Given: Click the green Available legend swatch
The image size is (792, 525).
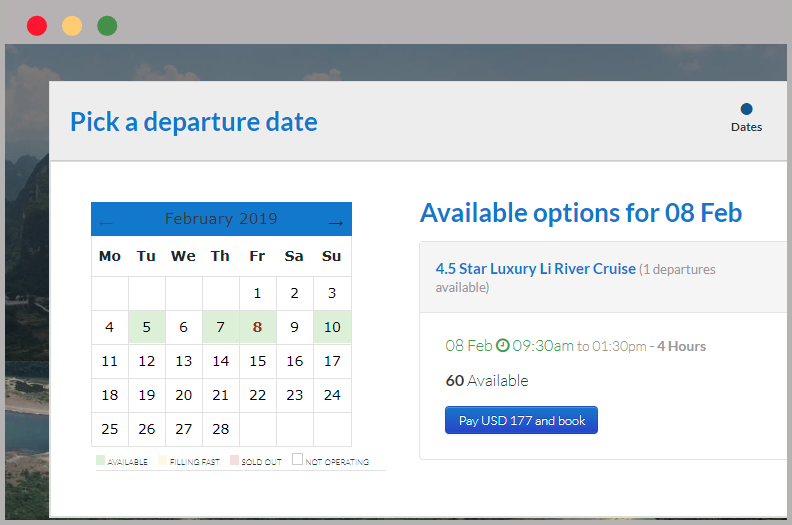Looking at the screenshot, I should pyautogui.click(x=100, y=461).
